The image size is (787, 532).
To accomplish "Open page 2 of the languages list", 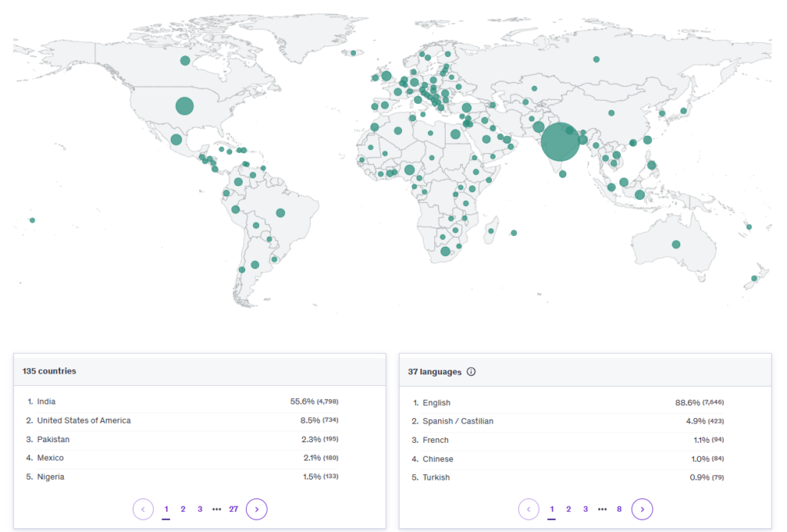I will pyautogui.click(x=569, y=509).
